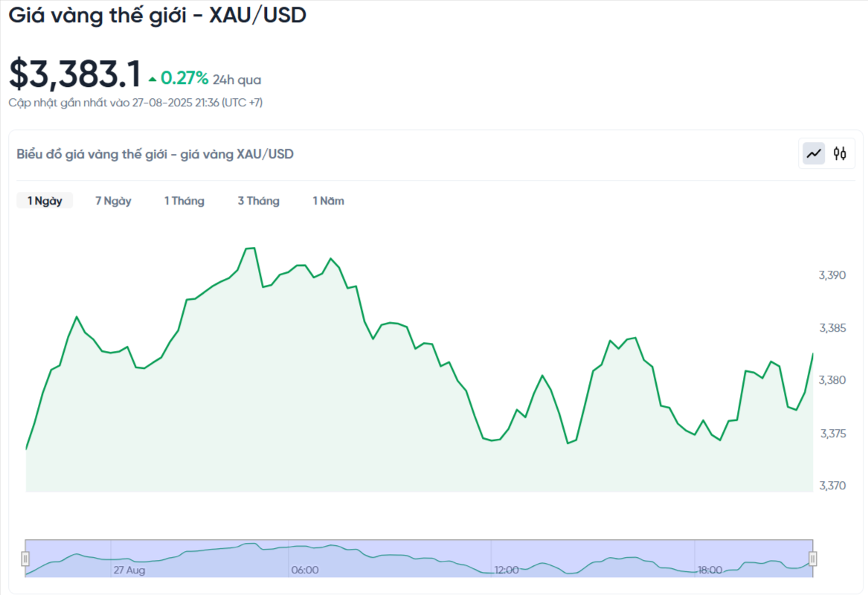Viewport: 868px width, 595px height.
Task: Click the 3,370 y-axis label
Action: coord(832,486)
